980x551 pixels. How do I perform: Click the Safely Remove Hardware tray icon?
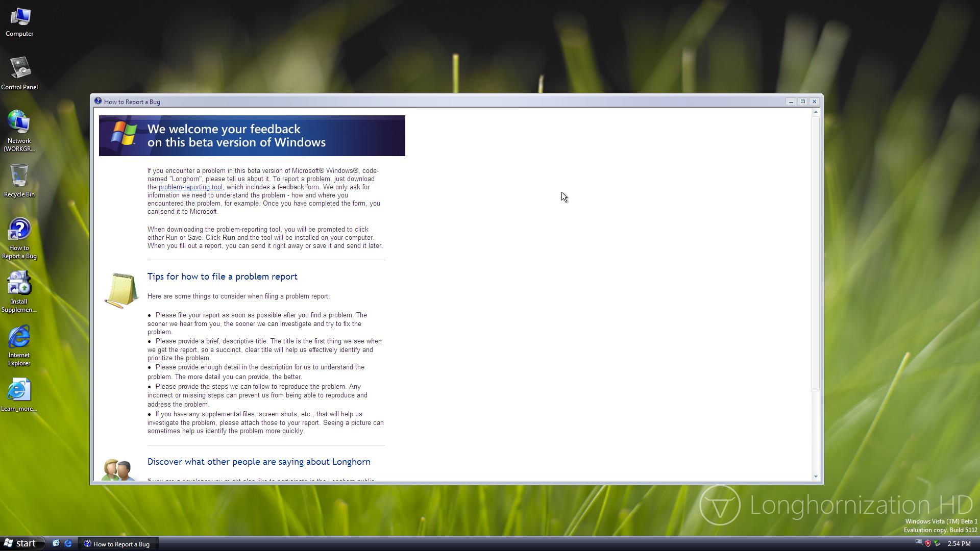pos(937,543)
